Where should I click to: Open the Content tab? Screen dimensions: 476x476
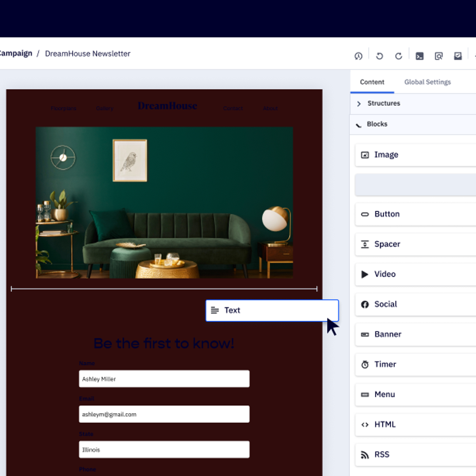point(372,82)
